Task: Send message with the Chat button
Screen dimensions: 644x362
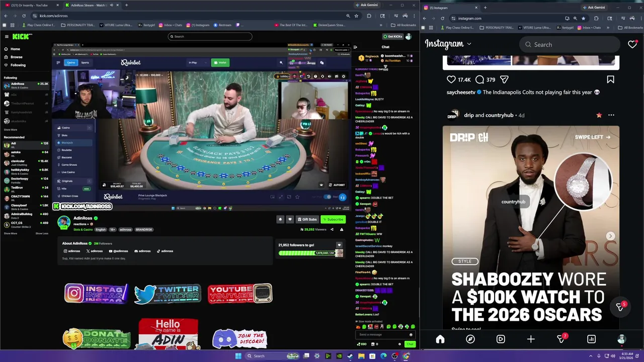Action: click(410, 344)
